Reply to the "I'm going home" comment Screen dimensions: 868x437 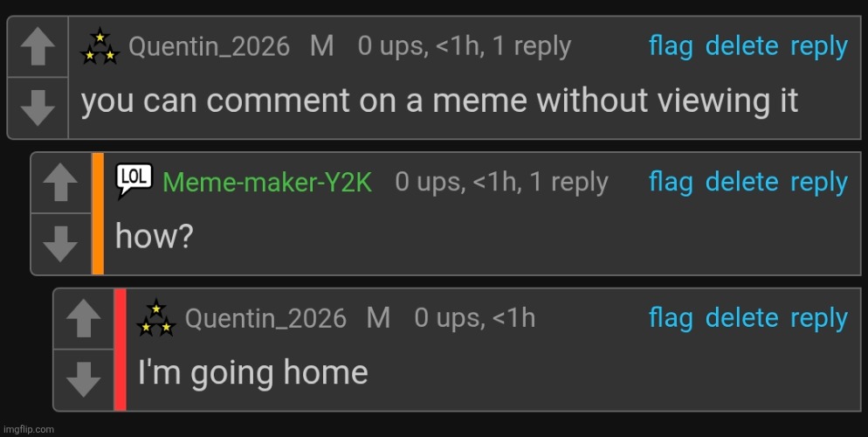pos(818,318)
